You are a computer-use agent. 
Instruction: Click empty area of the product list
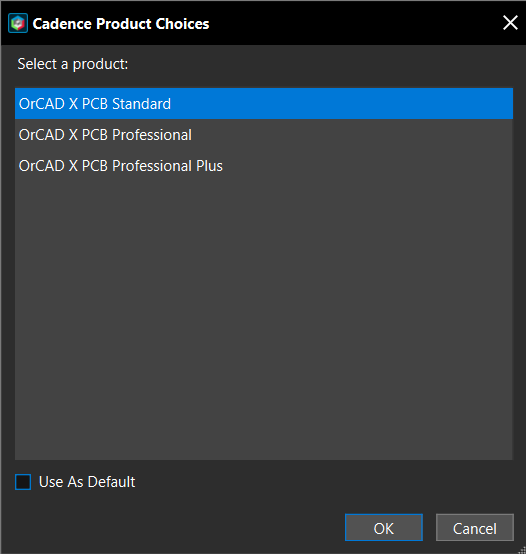[x=264, y=318]
